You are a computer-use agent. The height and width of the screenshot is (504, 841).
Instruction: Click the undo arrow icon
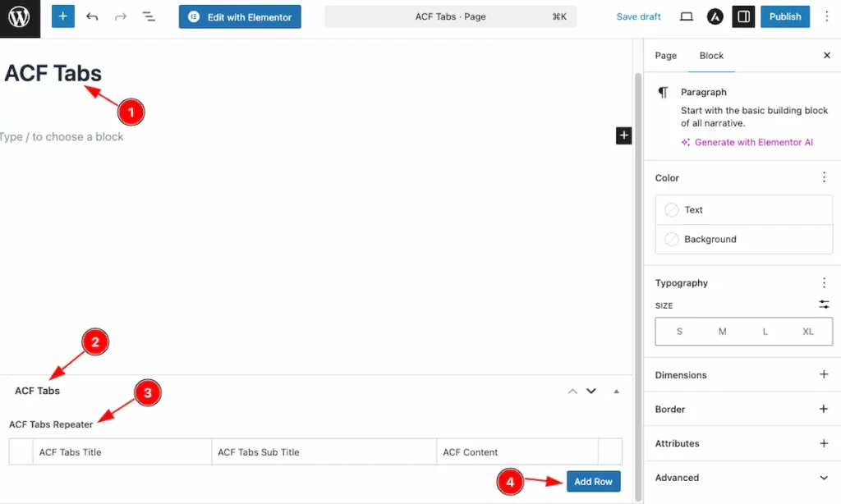92,16
